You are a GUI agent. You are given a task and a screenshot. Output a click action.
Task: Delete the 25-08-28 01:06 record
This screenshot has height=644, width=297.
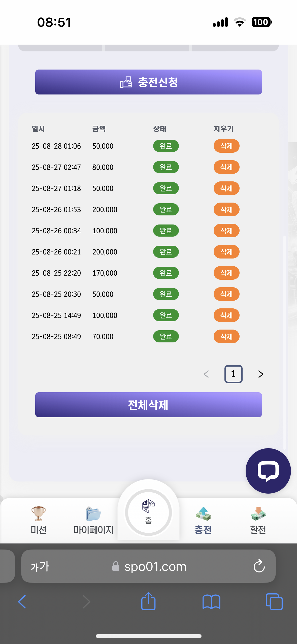226,146
